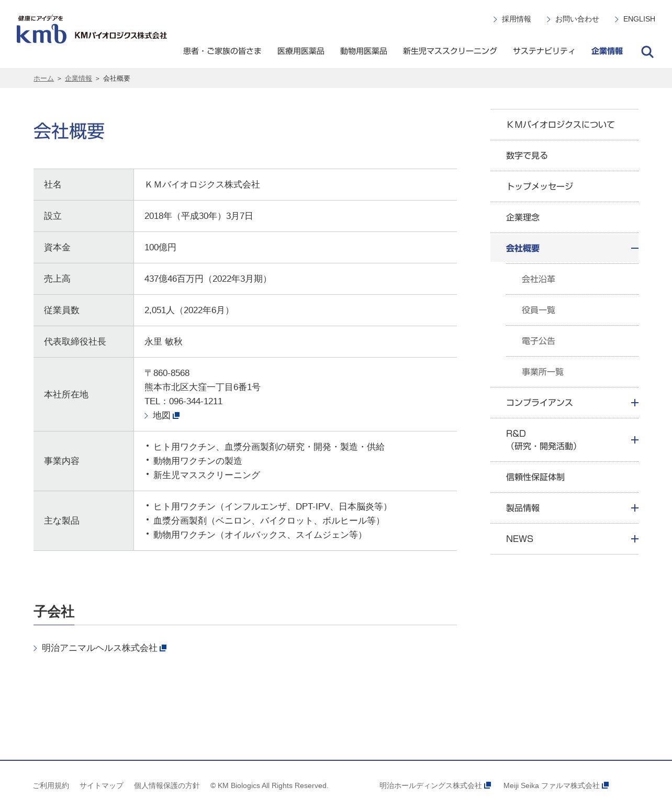Click external icon after 明治ホールディングス株式会社

click(x=488, y=785)
